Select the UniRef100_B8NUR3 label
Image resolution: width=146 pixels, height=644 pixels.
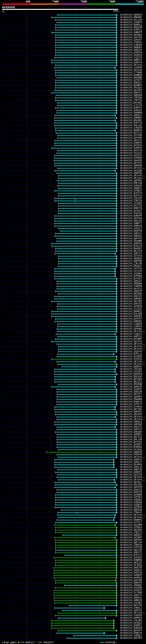coord(131,47)
